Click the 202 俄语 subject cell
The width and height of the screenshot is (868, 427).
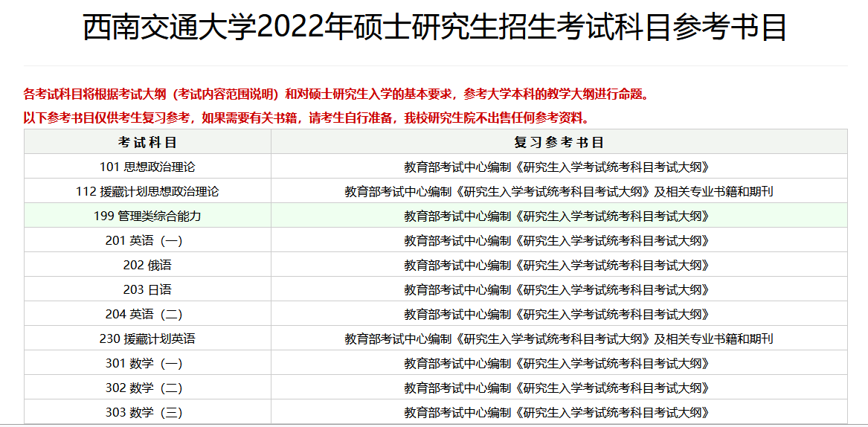[x=147, y=265]
